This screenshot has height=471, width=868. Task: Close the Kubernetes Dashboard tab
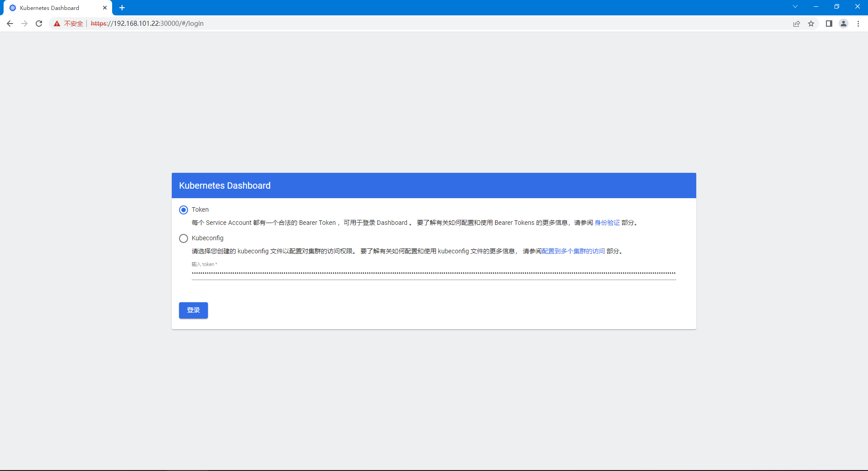(105, 8)
